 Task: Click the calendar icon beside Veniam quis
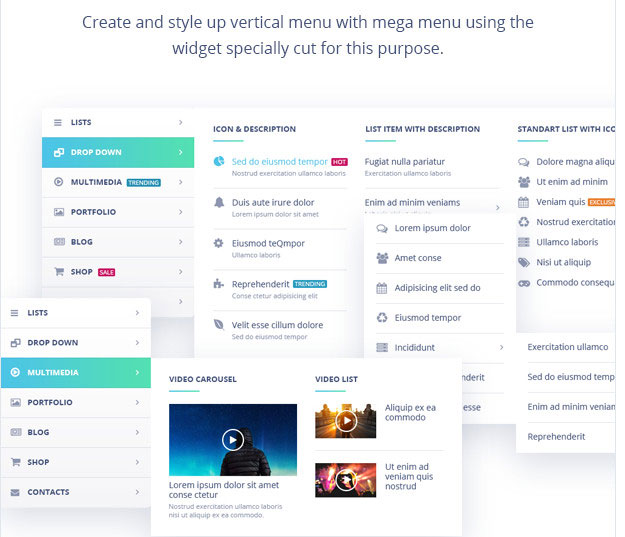[523, 202]
